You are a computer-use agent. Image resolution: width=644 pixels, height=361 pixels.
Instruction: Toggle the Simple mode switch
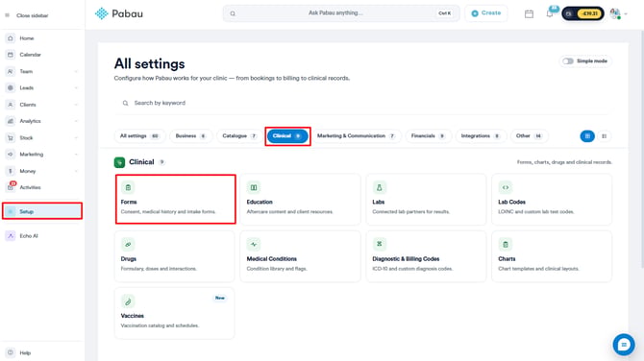tap(568, 61)
